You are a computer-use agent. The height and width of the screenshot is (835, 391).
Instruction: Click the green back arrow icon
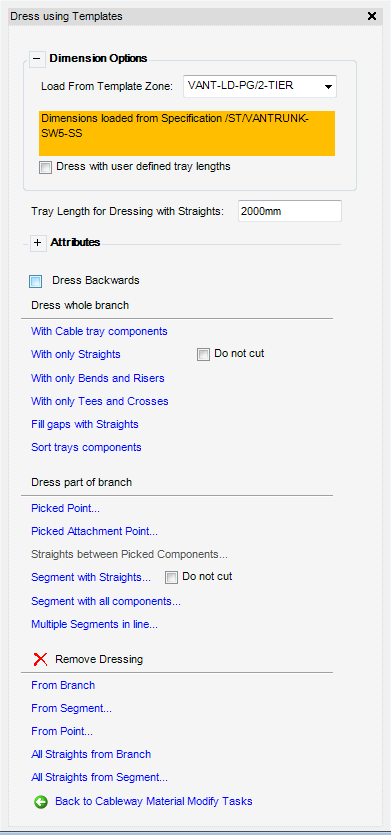[40, 801]
